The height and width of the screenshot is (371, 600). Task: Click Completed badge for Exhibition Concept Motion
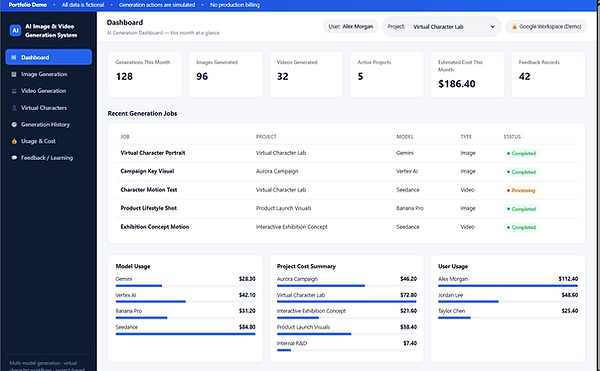tap(521, 227)
